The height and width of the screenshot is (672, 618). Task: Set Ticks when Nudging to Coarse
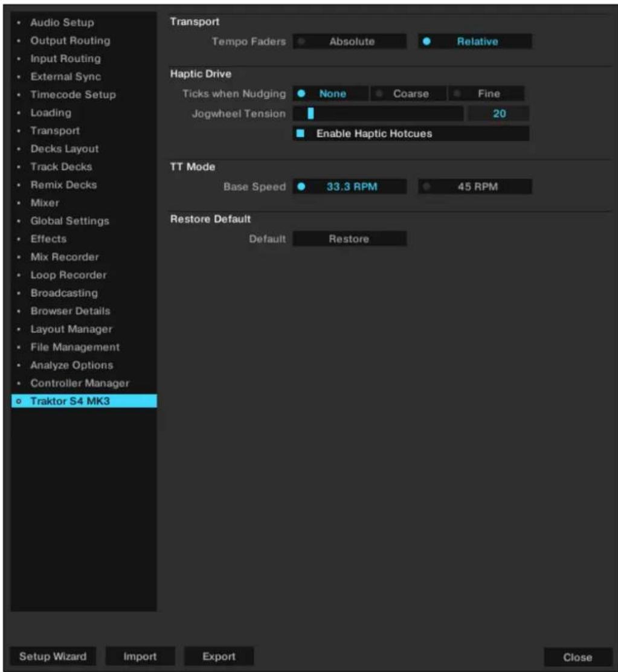(408, 94)
